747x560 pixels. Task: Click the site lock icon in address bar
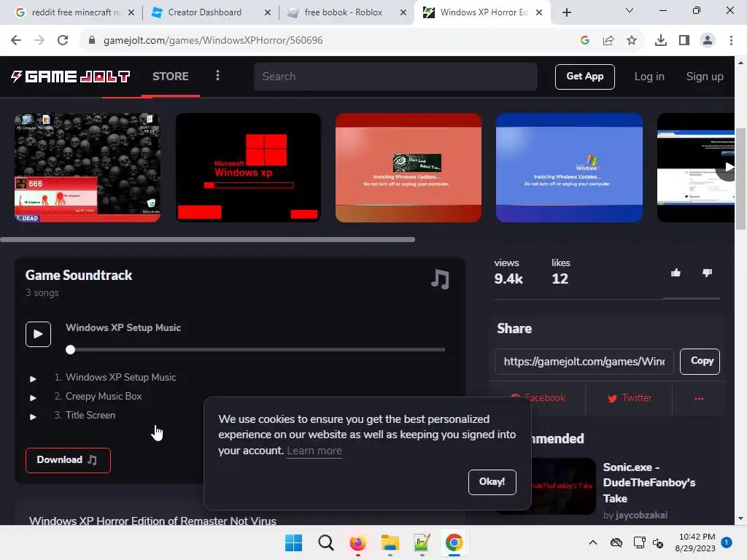[92, 41]
